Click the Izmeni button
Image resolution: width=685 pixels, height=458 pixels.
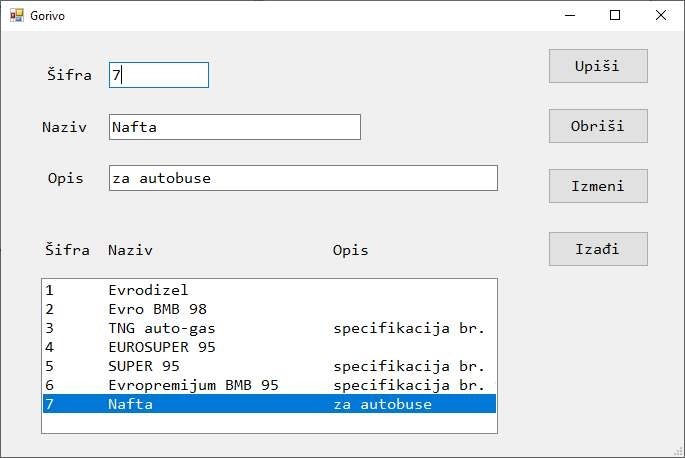point(598,186)
